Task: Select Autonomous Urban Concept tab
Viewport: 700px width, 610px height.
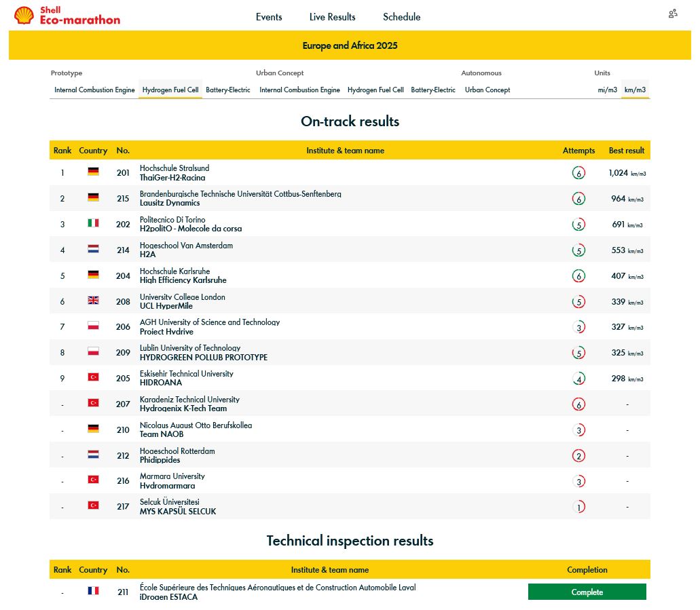Action: coord(487,90)
